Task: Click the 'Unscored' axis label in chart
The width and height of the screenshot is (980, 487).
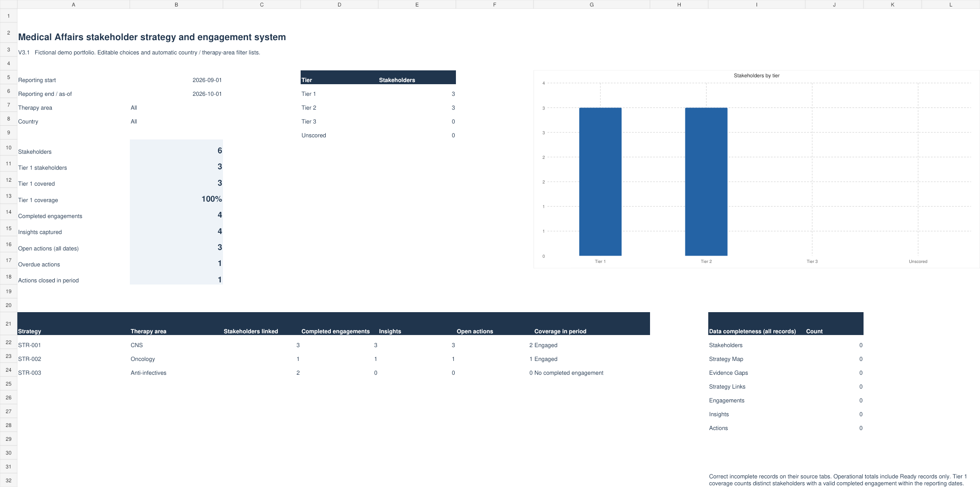Action: [918, 262]
